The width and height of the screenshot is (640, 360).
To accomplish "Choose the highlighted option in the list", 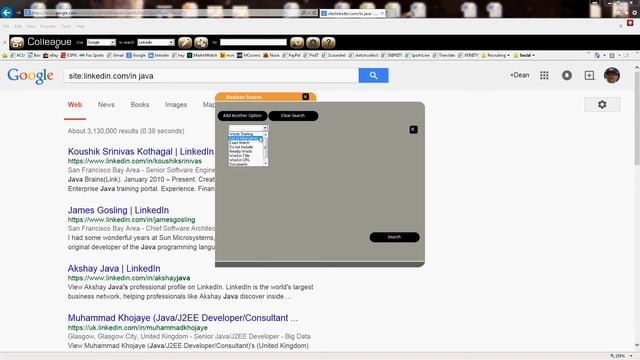I will [246, 138].
